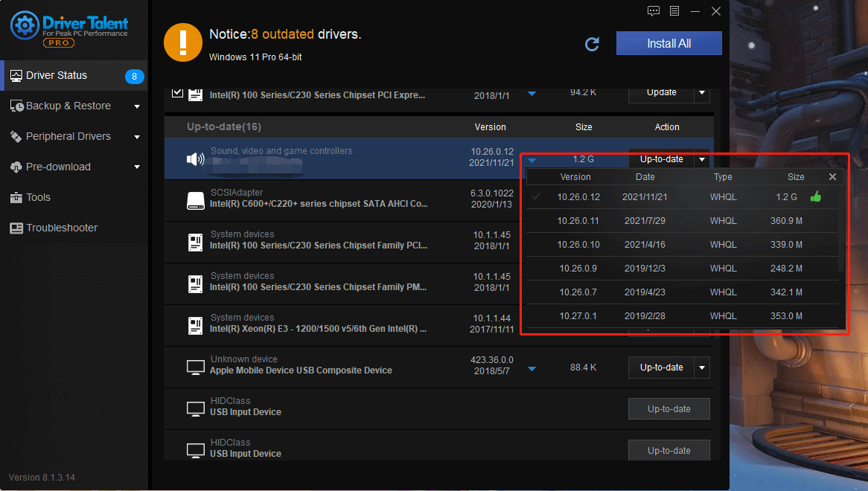
Task: Click the Type column header in popup
Action: pyautogui.click(x=722, y=177)
